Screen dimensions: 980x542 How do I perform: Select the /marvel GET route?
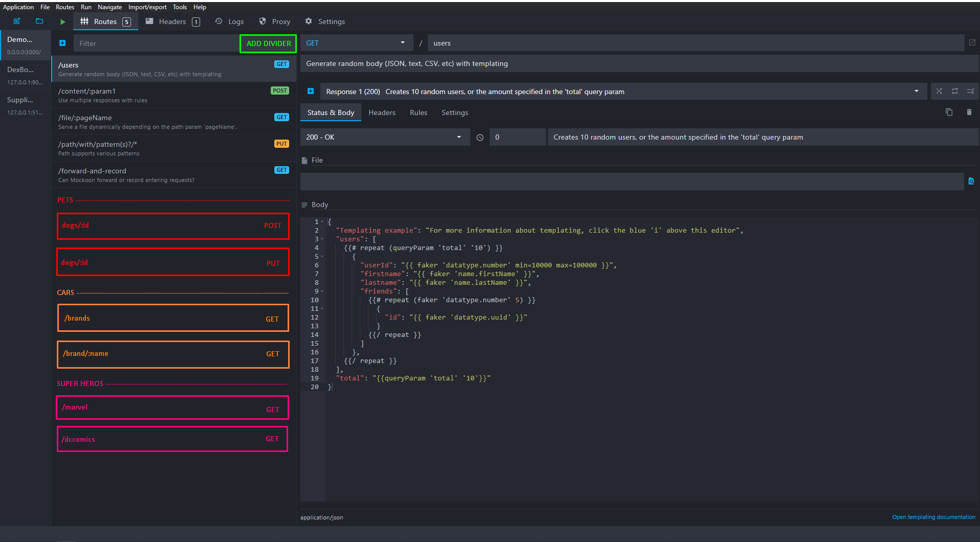point(172,408)
